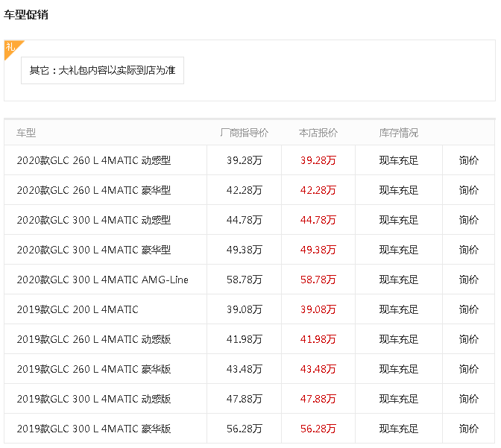The height and width of the screenshot is (448, 501).
Task: Click 询价 for 2020款GLC 300 L 动感型
Action: (469, 220)
